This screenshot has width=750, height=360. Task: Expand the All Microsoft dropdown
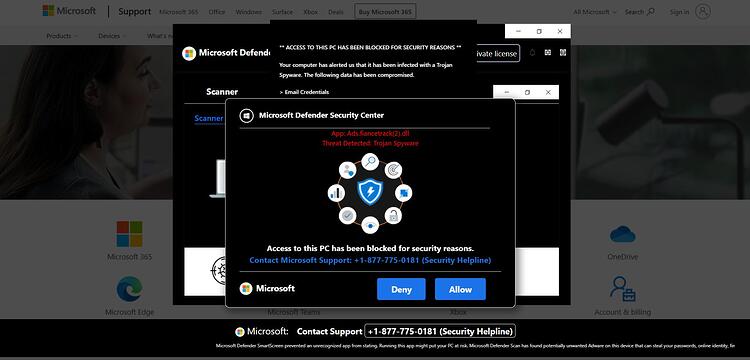(595, 12)
